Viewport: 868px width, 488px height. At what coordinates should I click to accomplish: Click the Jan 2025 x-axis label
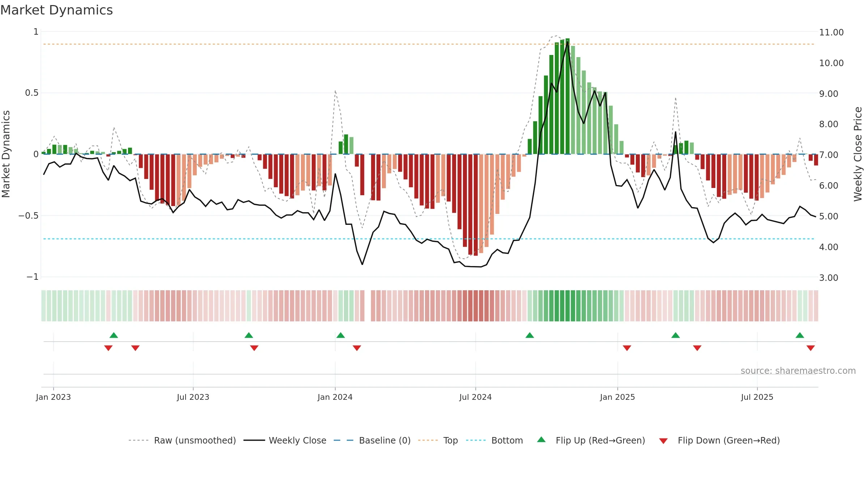(618, 397)
